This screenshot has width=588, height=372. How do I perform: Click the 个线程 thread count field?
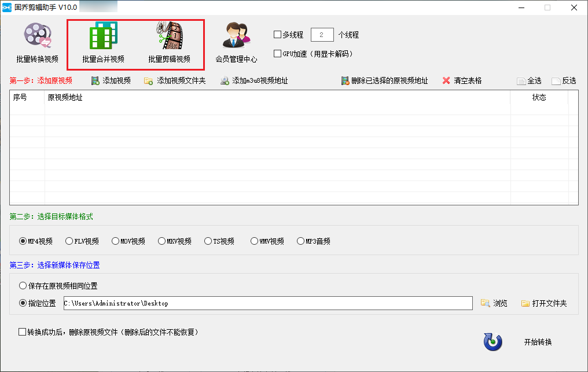point(322,35)
